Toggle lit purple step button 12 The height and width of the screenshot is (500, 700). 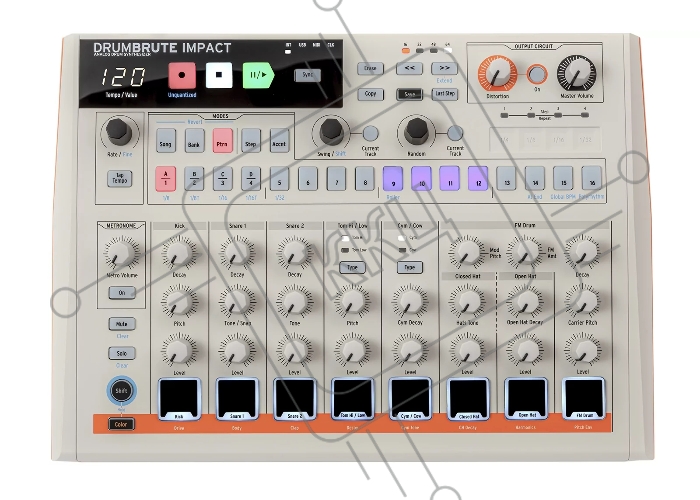478,179
